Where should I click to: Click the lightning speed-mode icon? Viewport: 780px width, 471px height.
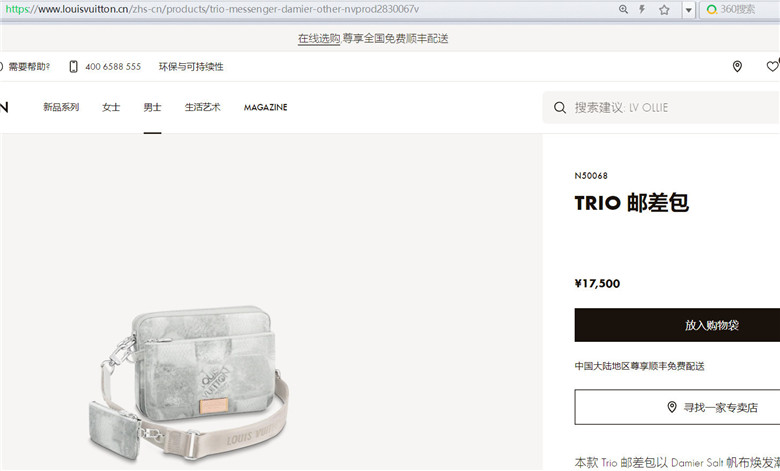point(642,9)
